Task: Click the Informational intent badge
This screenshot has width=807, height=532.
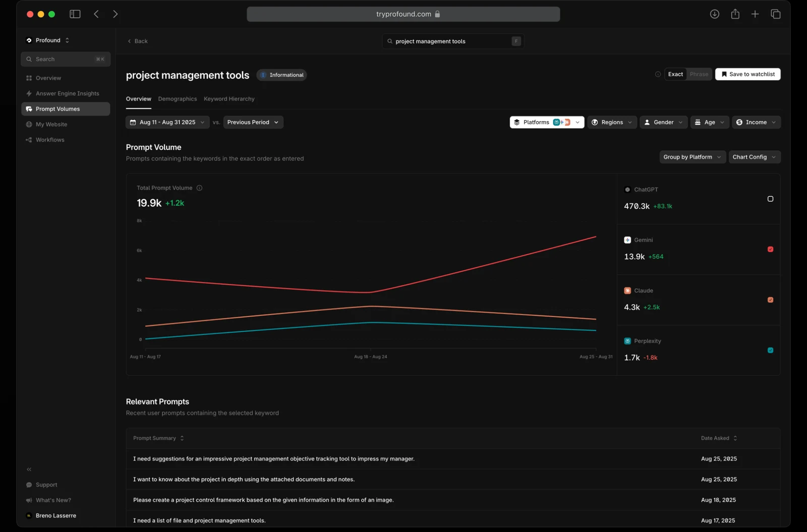Action: tap(281, 75)
